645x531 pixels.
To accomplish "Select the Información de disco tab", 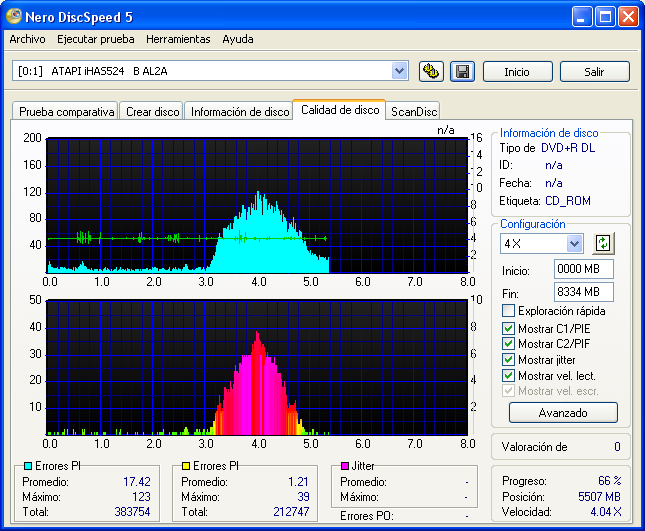I will [x=240, y=112].
